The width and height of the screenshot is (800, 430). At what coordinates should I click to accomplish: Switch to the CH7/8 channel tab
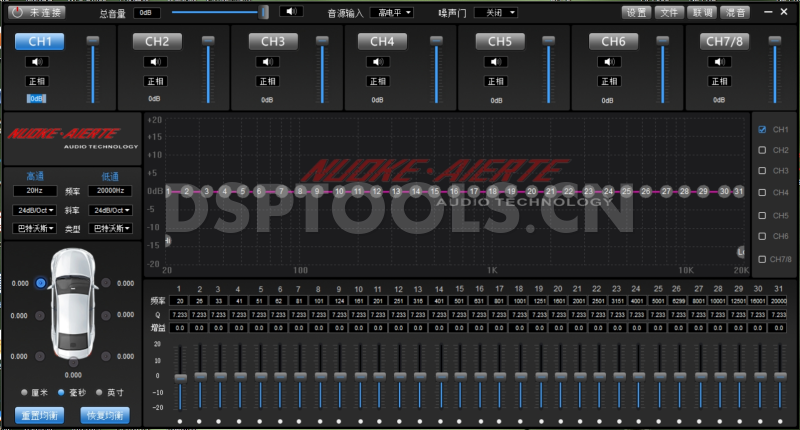tap(724, 41)
